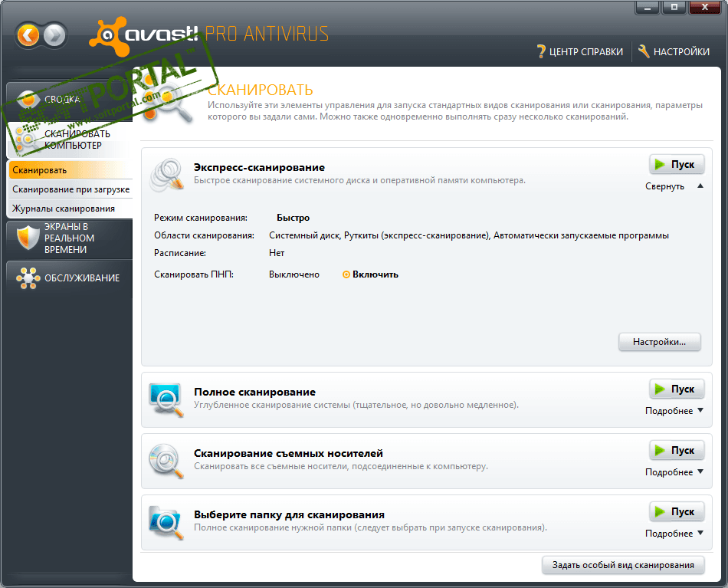Click Включить to enable PUP scanning
The width and height of the screenshot is (728, 588).
coord(370,274)
